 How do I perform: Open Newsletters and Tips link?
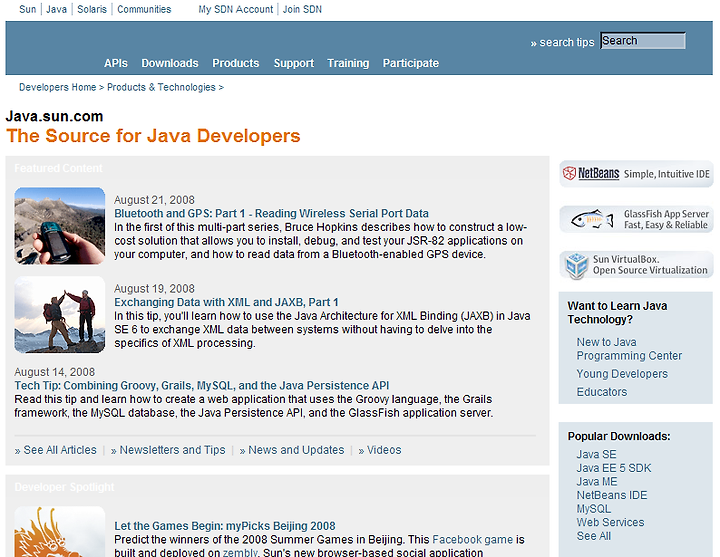[x=172, y=450]
